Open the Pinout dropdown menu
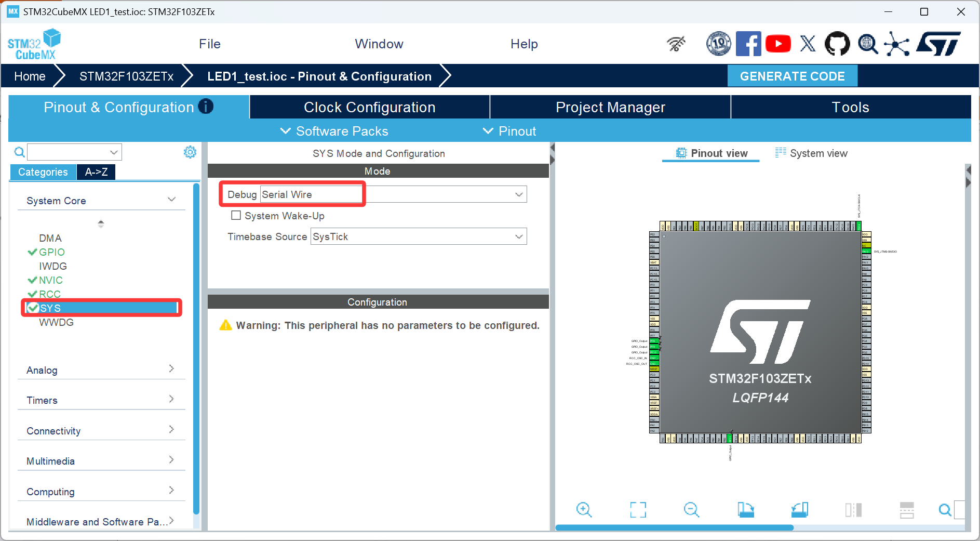 coord(509,131)
